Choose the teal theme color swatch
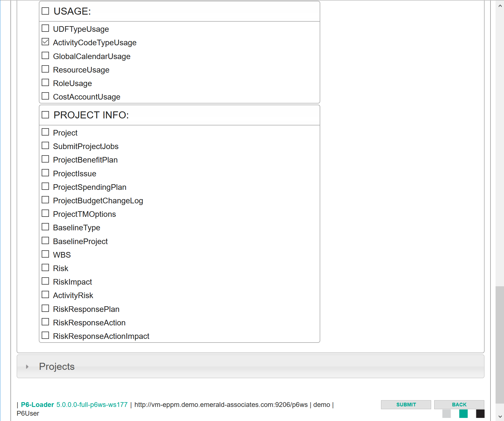The height and width of the screenshot is (421, 504). pos(463,414)
